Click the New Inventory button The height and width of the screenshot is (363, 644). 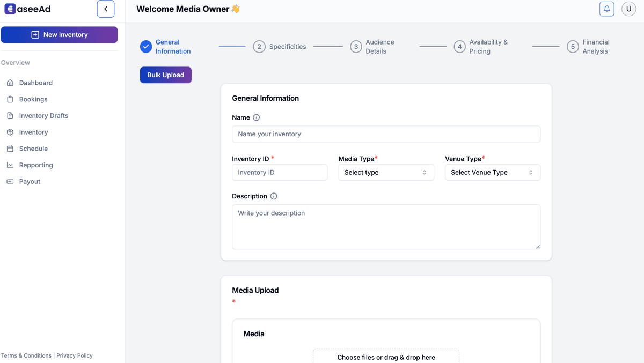pos(59,35)
